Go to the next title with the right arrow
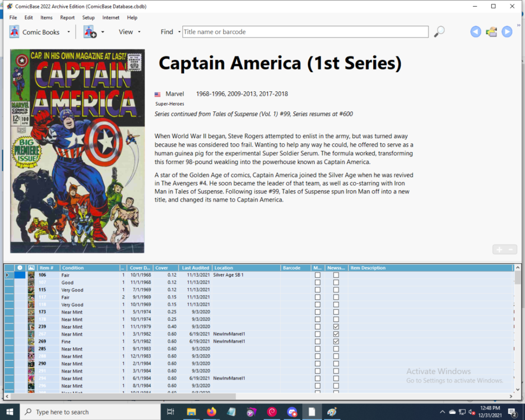 click(x=507, y=32)
